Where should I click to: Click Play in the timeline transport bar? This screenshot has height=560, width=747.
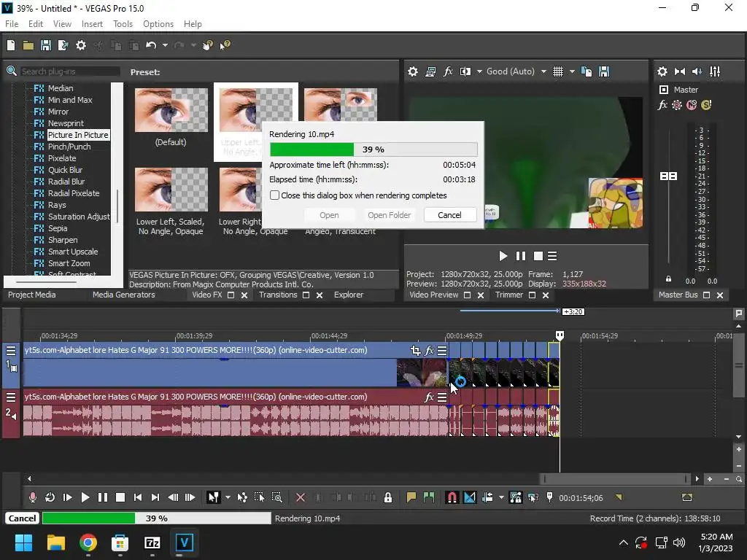(85, 497)
